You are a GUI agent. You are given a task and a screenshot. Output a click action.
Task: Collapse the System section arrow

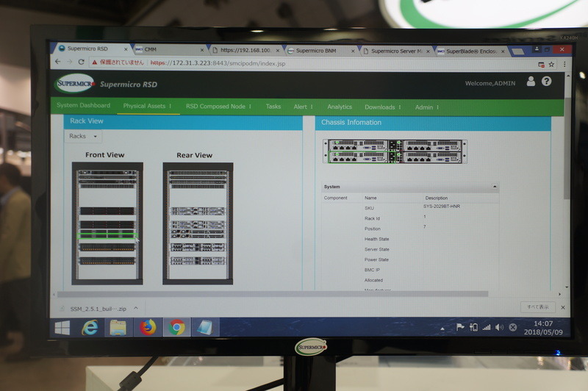tap(495, 187)
